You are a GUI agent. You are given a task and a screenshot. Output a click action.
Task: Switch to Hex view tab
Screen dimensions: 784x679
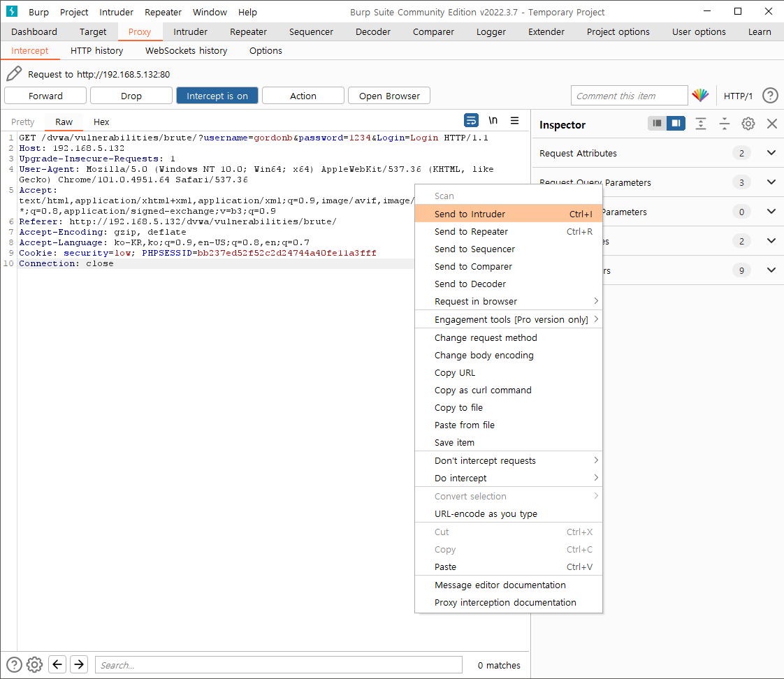pyautogui.click(x=101, y=122)
